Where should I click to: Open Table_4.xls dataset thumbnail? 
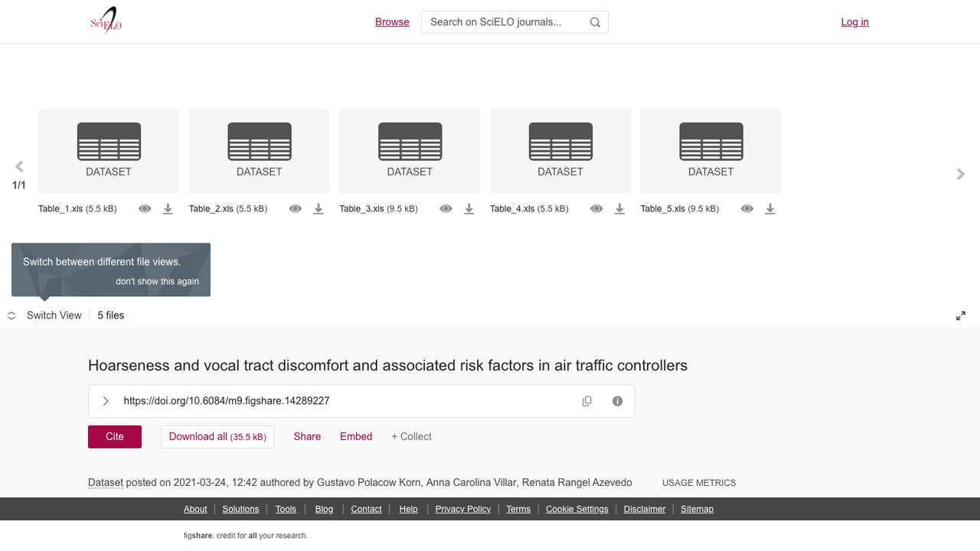pyautogui.click(x=560, y=151)
